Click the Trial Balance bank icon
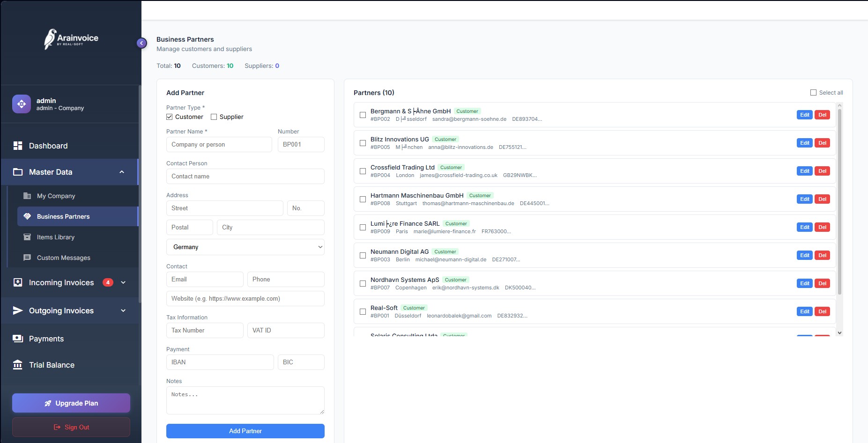Viewport: 868px width, 443px height. point(18,365)
